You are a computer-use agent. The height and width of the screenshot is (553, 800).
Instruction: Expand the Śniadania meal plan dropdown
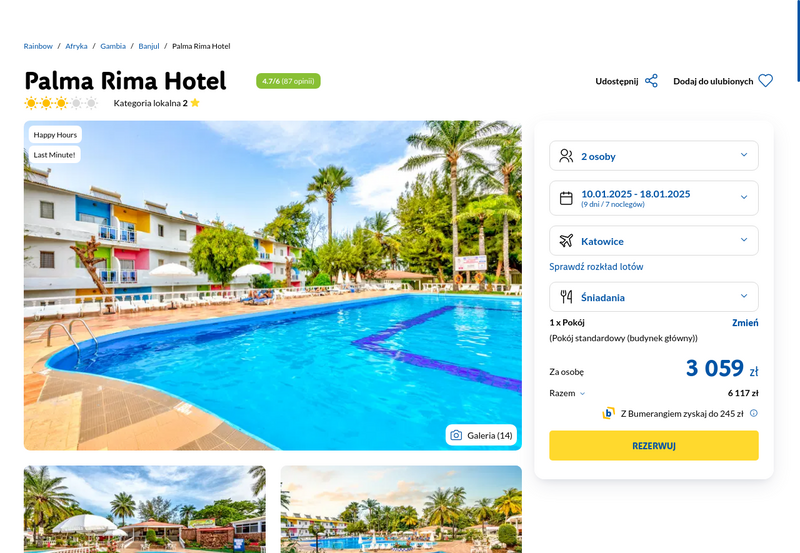pyautogui.click(x=654, y=297)
